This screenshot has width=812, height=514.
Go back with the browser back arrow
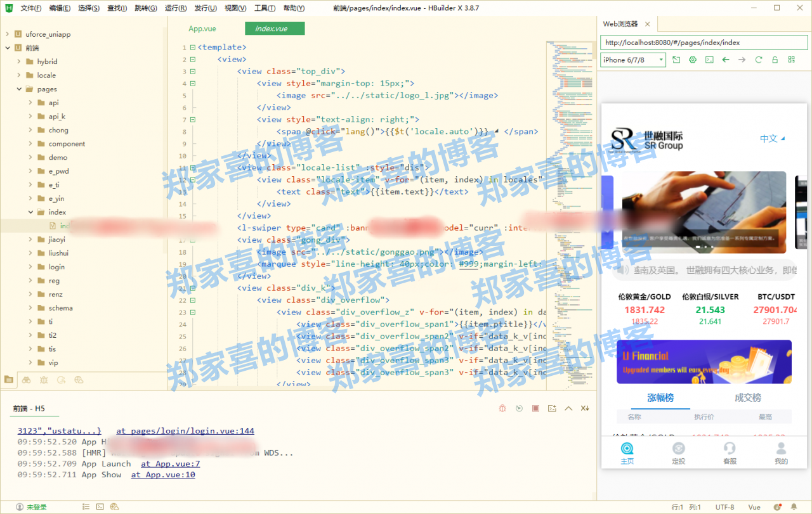pyautogui.click(x=726, y=60)
